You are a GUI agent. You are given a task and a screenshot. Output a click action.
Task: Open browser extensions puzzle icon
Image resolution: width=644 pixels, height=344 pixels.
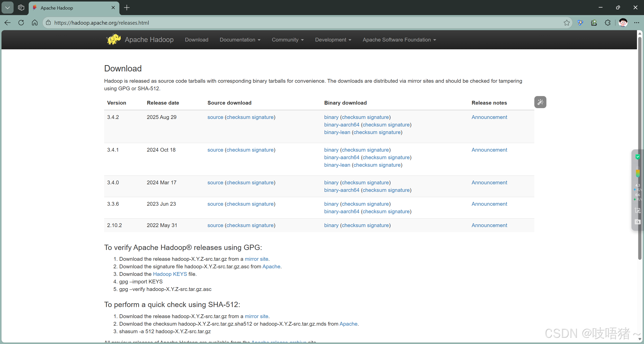608,23
